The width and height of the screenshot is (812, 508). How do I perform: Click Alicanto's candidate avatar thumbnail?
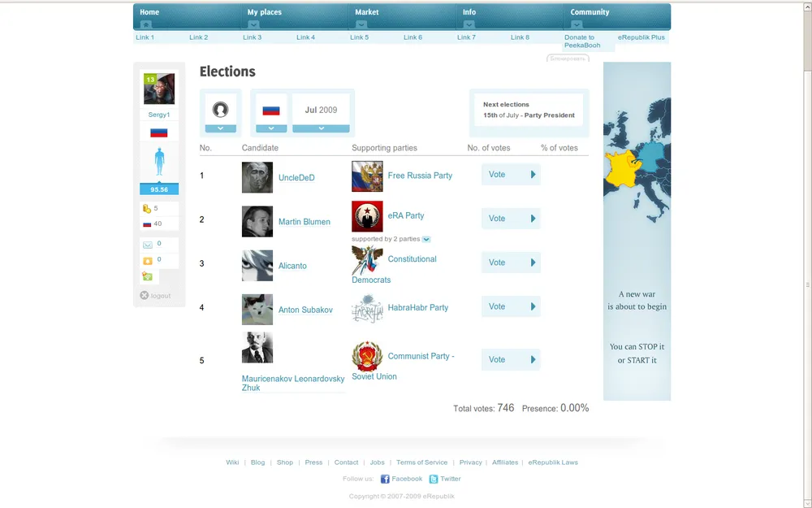tap(257, 266)
